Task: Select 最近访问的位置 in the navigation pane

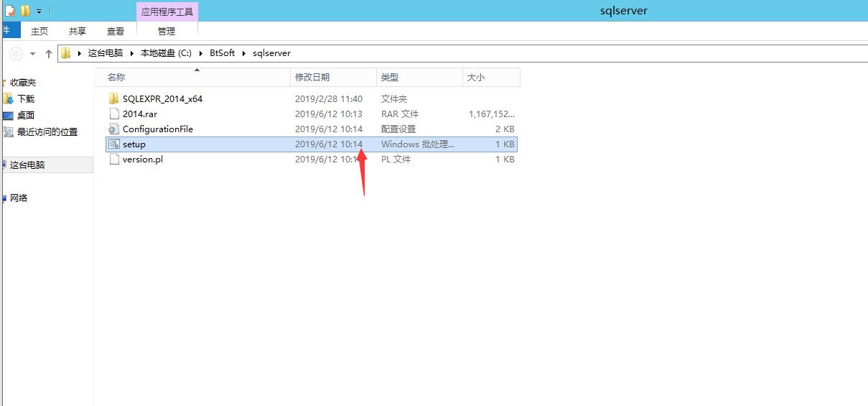Action: coord(47,132)
